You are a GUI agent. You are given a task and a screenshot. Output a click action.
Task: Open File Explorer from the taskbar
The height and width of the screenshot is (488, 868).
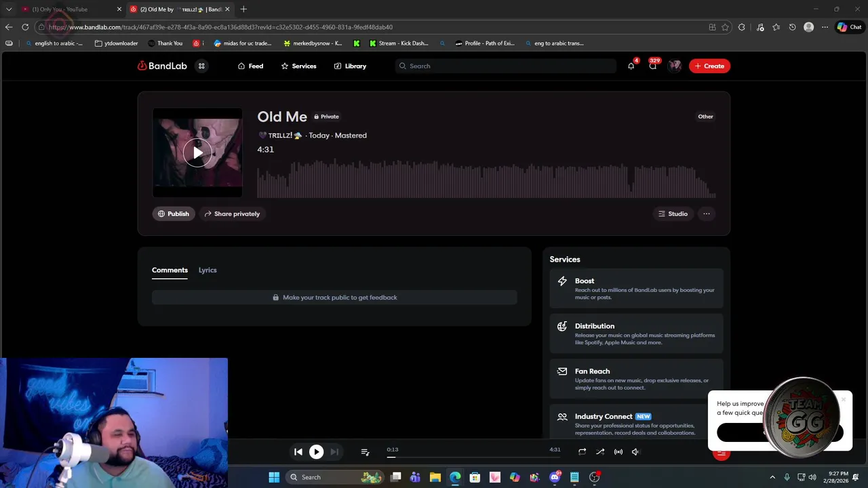(435, 477)
